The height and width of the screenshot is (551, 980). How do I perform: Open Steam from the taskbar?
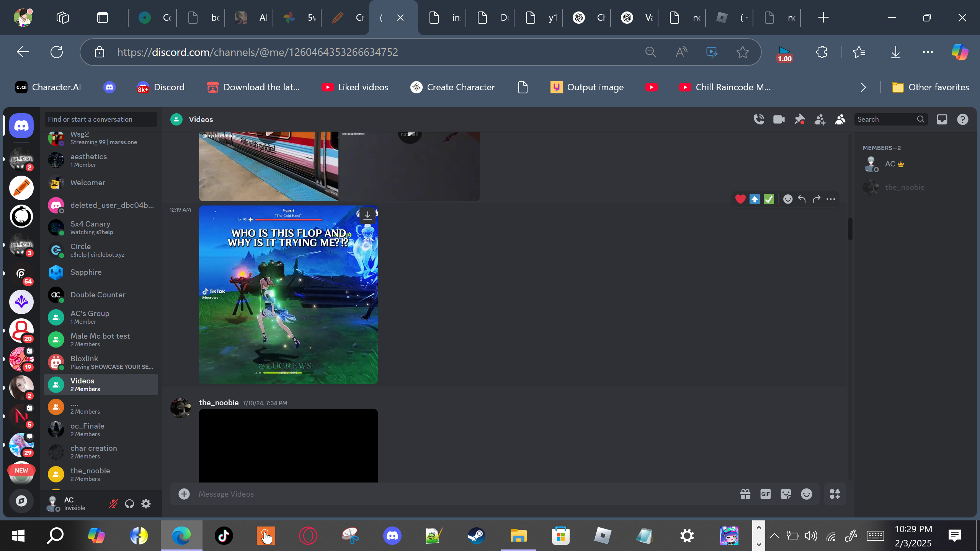(x=476, y=536)
